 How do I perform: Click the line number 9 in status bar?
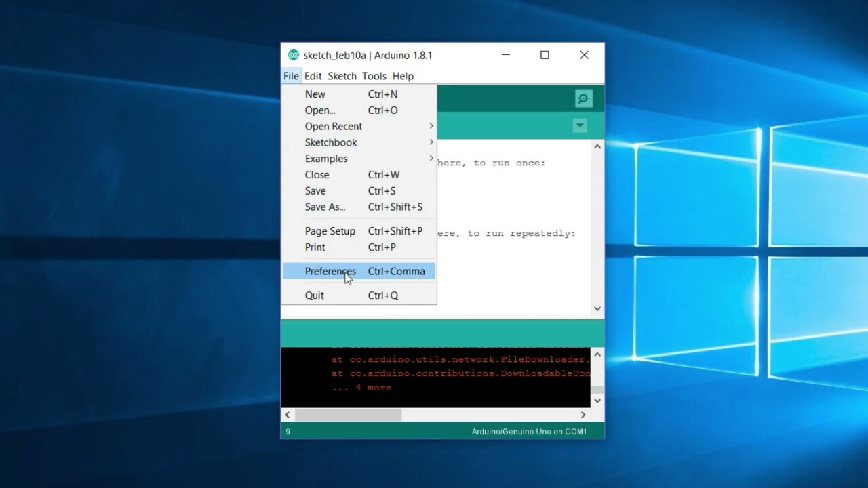point(288,432)
